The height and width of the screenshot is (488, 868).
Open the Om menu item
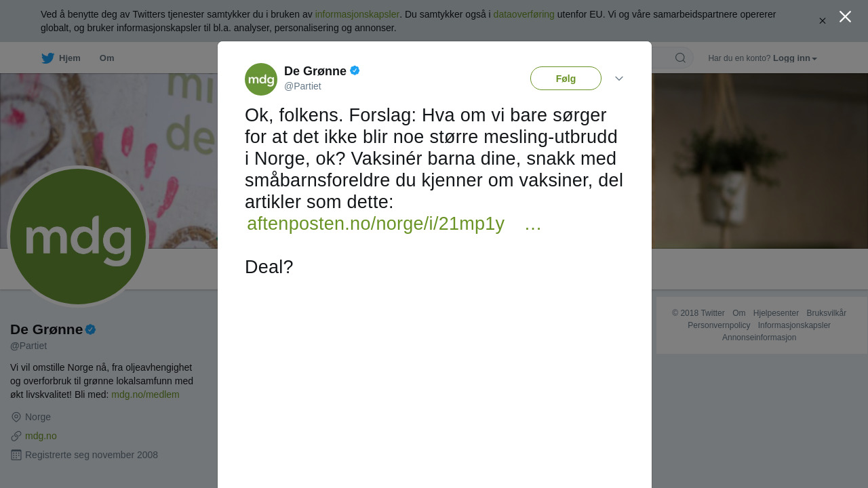tap(106, 58)
